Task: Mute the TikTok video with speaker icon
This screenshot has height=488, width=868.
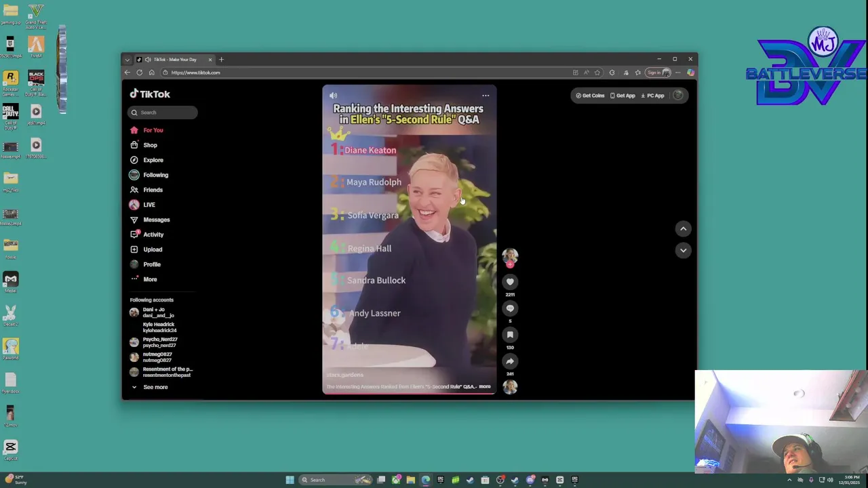Action: point(333,96)
